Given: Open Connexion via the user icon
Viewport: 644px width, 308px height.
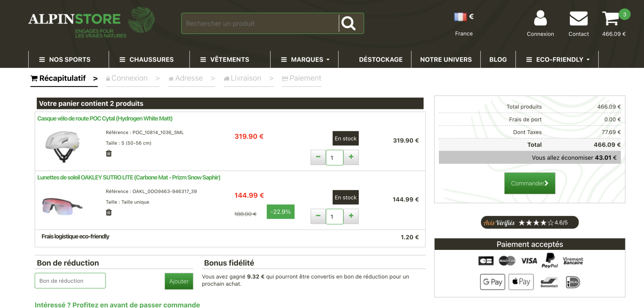Looking at the screenshot, I should click(x=540, y=18).
